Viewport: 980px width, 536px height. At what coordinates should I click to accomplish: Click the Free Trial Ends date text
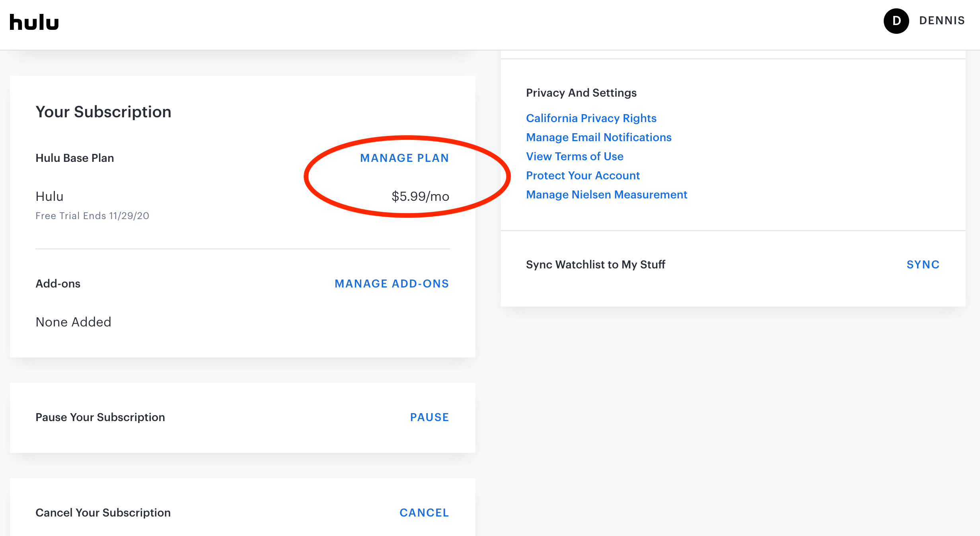coord(92,216)
